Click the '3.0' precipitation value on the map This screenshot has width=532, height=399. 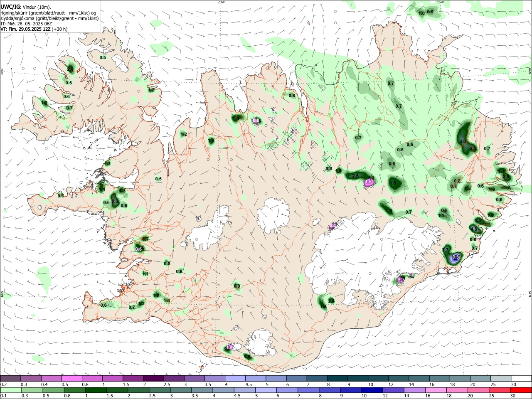pyautogui.click(x=463, y=142)
